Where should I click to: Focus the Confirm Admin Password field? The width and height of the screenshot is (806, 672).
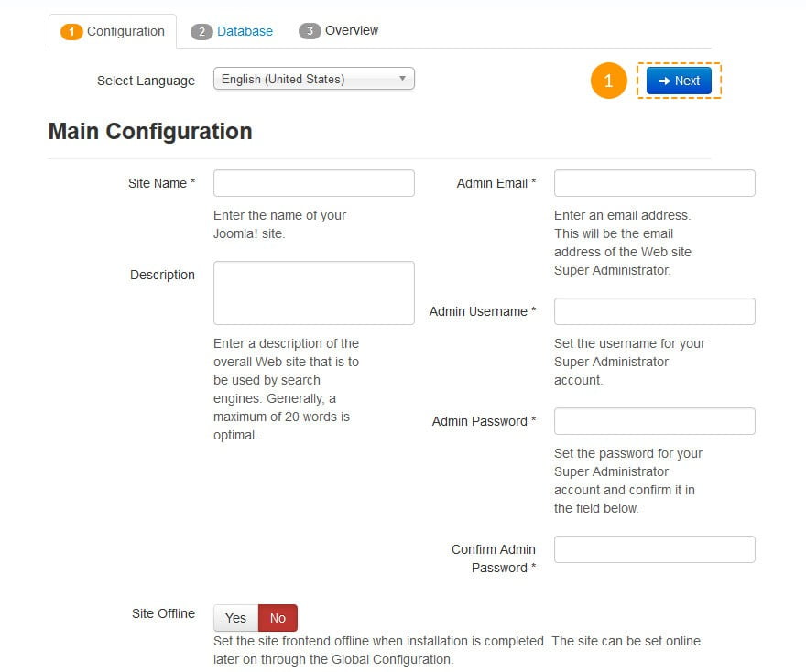[655, 549]
